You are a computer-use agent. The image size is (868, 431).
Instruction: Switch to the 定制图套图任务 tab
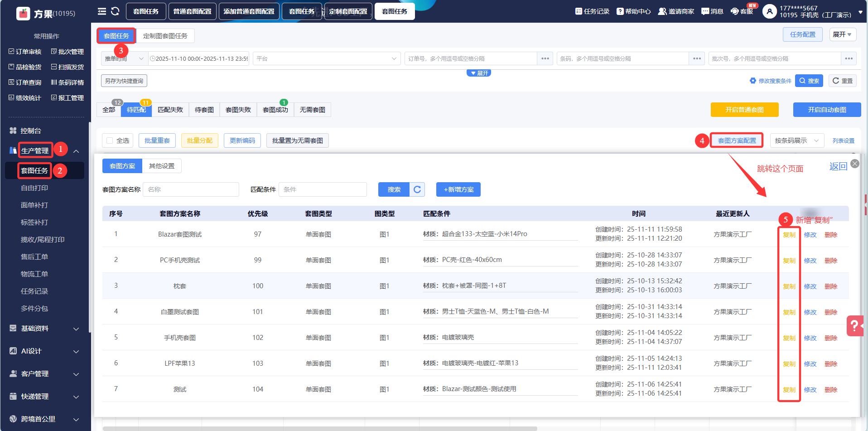pos(165,36)
